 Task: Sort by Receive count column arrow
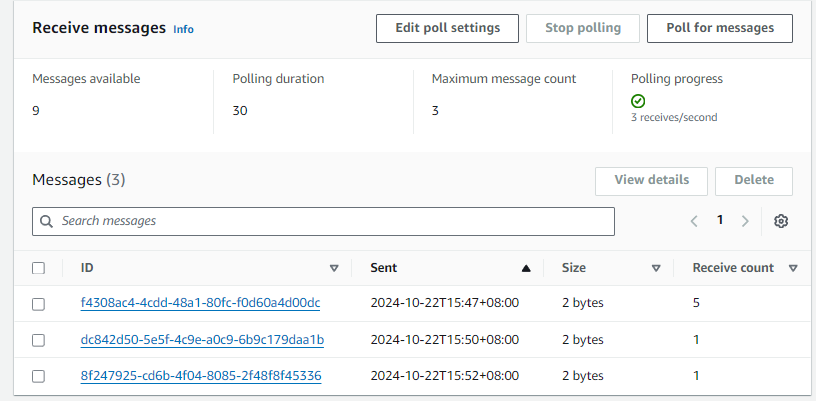click(x=793, y=268)
